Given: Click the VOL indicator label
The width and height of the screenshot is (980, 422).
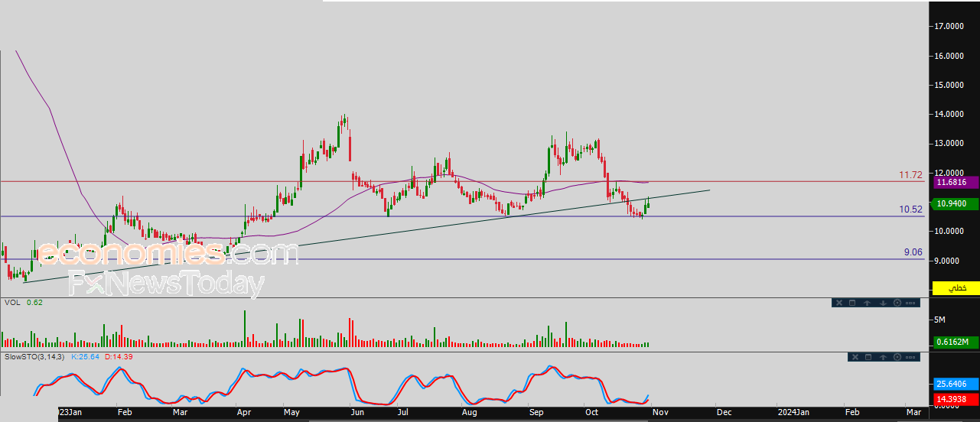Looking at the screenshot, I should point(11,303).
